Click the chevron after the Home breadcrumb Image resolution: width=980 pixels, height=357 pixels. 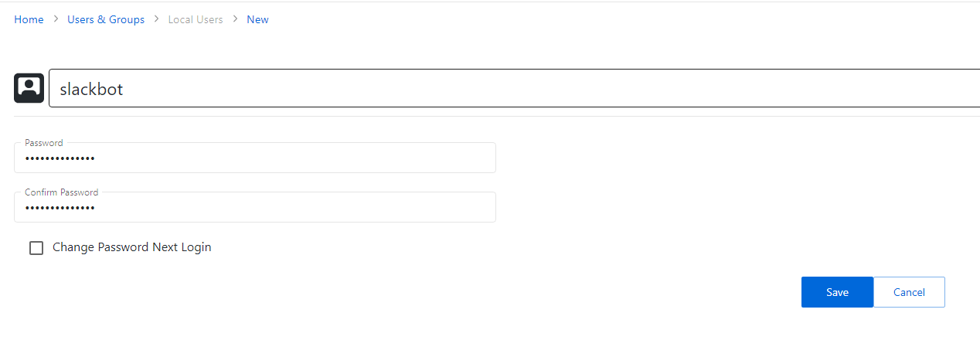pyautogui.click(x=56, y=19)
